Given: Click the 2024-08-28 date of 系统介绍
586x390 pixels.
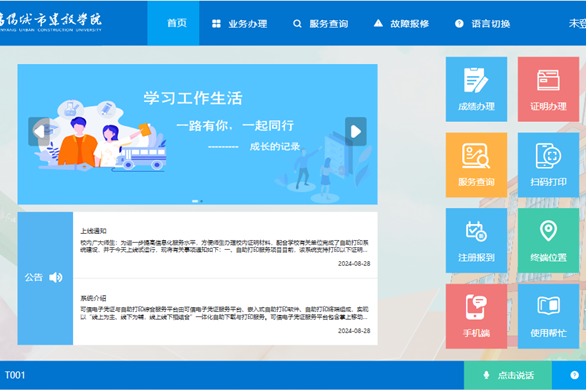Looking at the screenshot, I should click(354, 331).
